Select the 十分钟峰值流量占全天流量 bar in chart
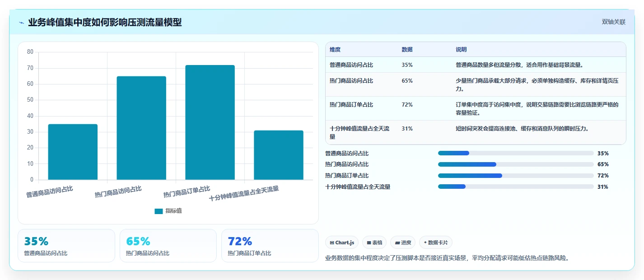 click(279, 155)
